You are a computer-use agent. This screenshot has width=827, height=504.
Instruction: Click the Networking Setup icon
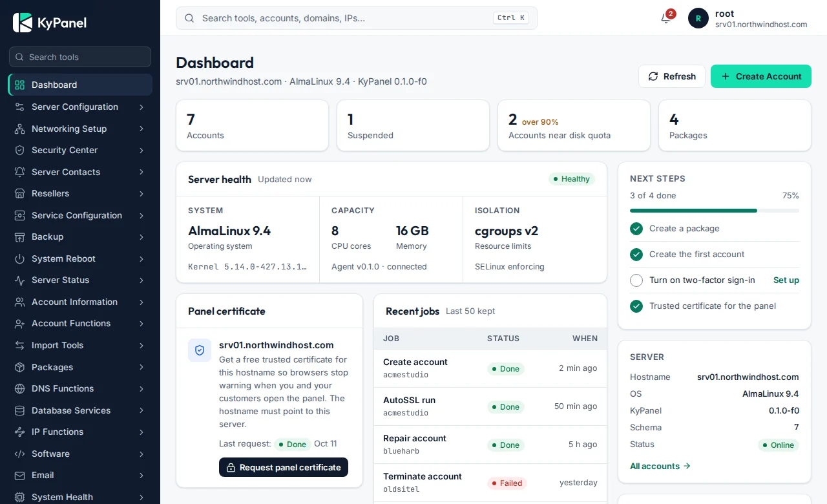[x=19, y=129]
